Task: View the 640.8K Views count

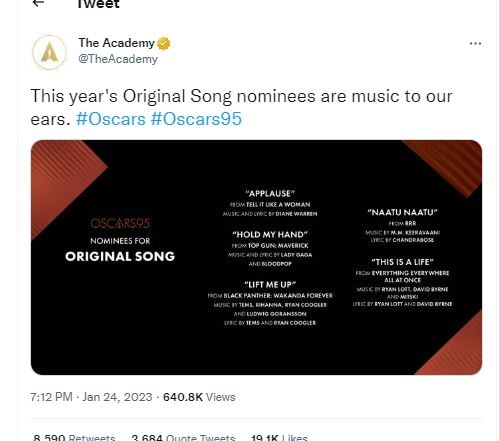Action: pyautogui.click(x=199, y=397)
